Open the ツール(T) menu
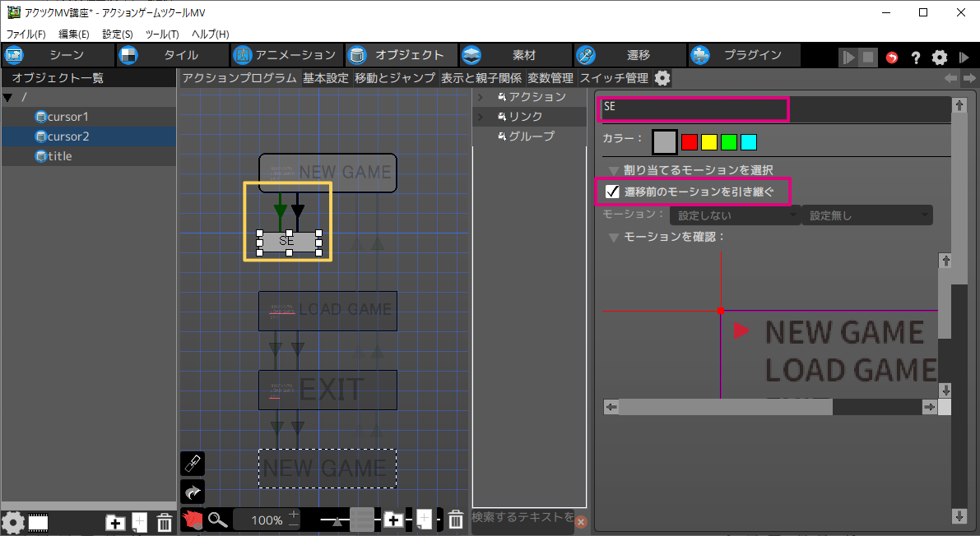This screenshot has width=980, height=536. [x=161, y=34]
